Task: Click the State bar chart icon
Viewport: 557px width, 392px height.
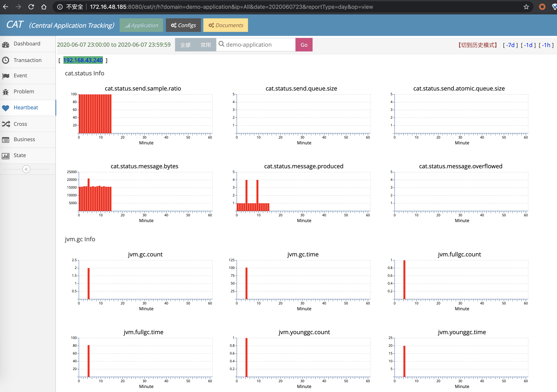Action: 6,156
